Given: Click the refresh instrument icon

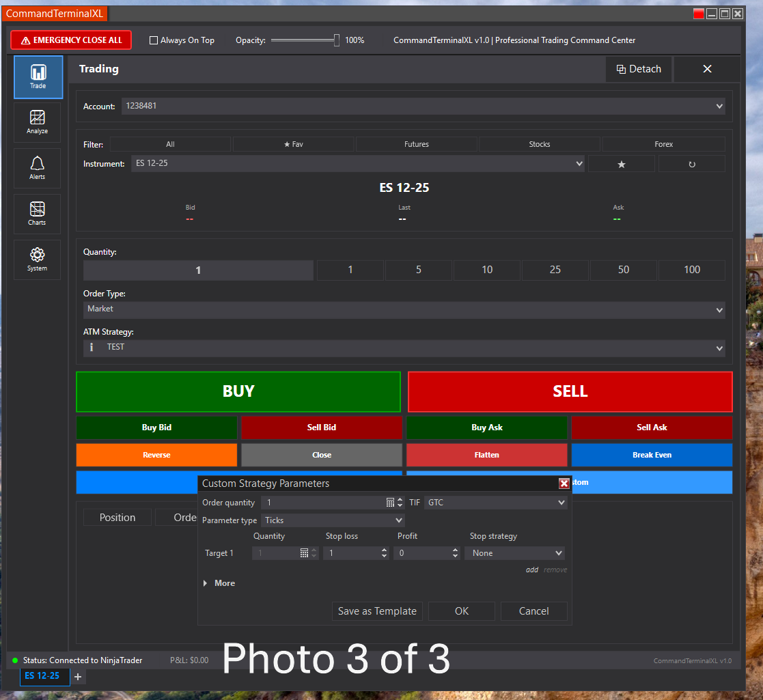Looking at the screenshot, I should (691, 164).
